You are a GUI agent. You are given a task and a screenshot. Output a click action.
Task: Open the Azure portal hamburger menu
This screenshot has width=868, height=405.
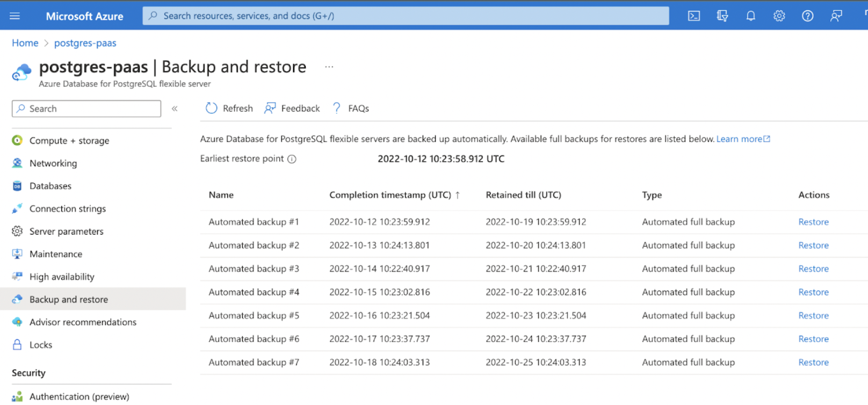(x=15, y=16)
